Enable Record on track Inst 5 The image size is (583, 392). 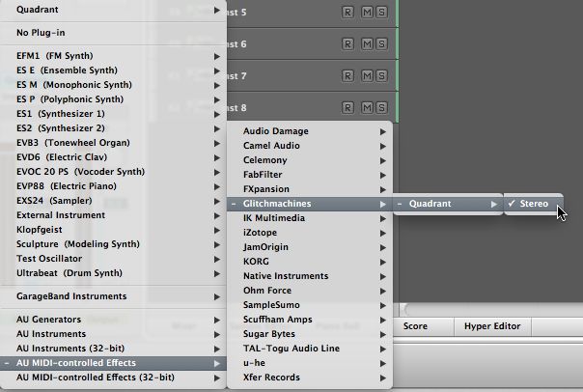[x=347, y=13]
